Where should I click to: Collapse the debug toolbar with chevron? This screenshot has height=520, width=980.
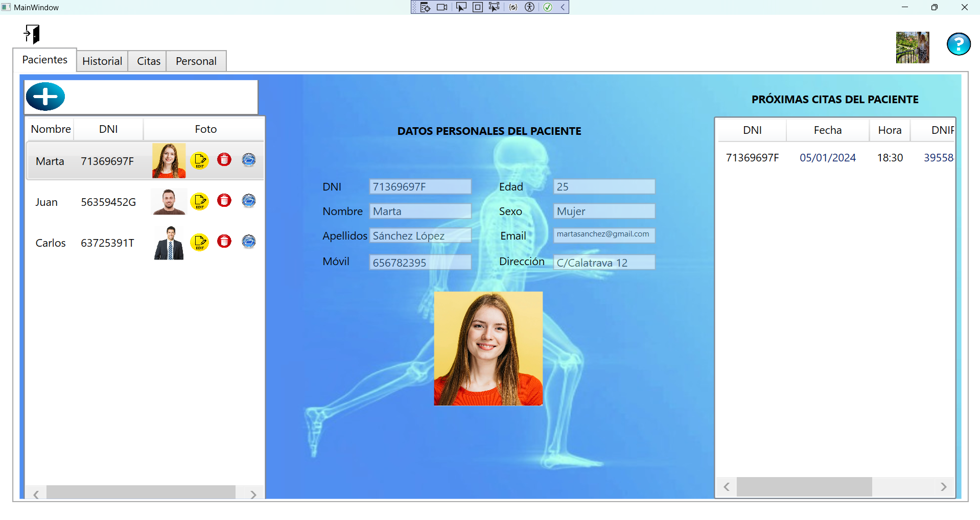tap(563, 7)
